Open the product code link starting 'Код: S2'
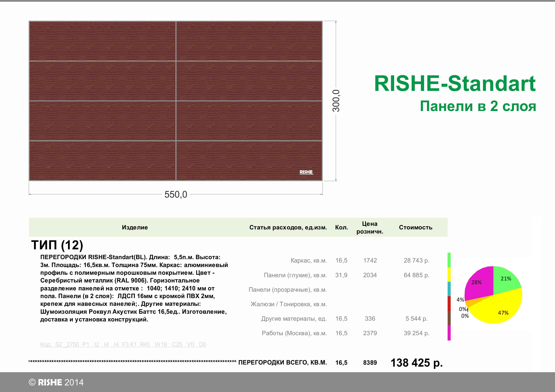 (x=123, y=344)
